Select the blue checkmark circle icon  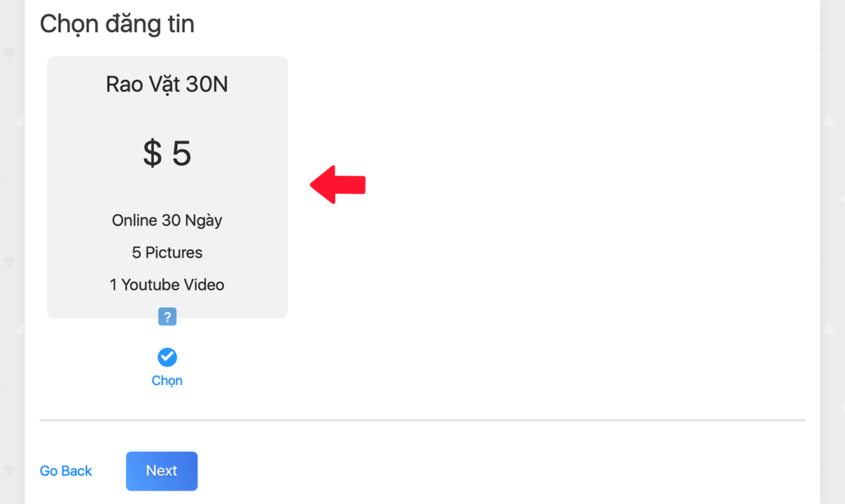(167, 358)
